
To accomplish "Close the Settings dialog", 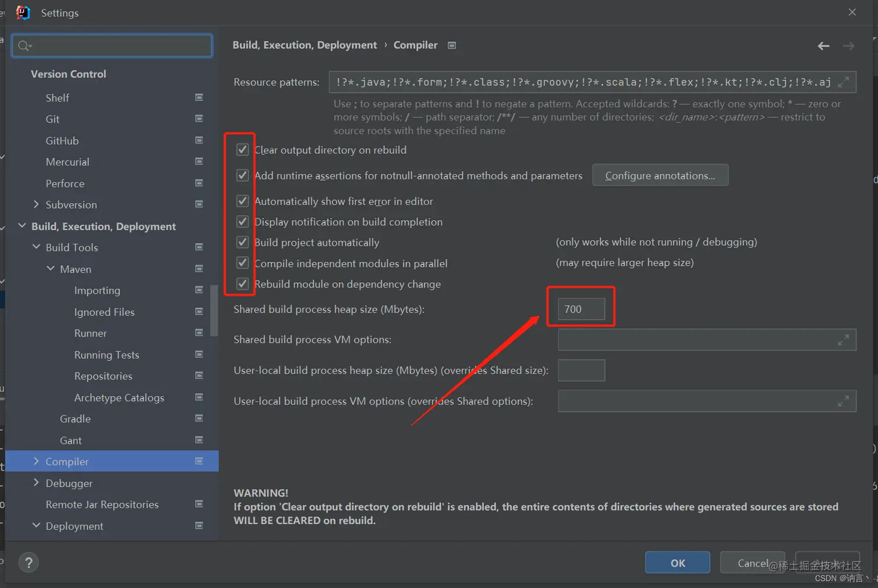I will [852, 12].
